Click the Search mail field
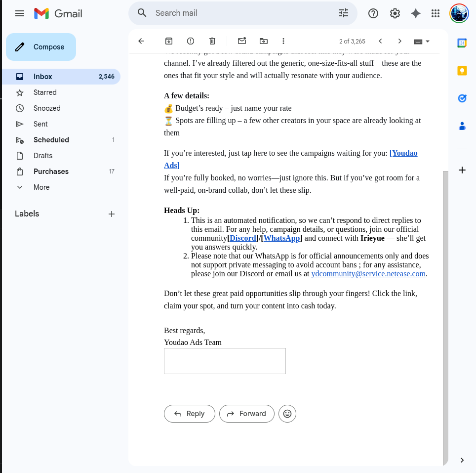476x473 pixels. point(237,13)
